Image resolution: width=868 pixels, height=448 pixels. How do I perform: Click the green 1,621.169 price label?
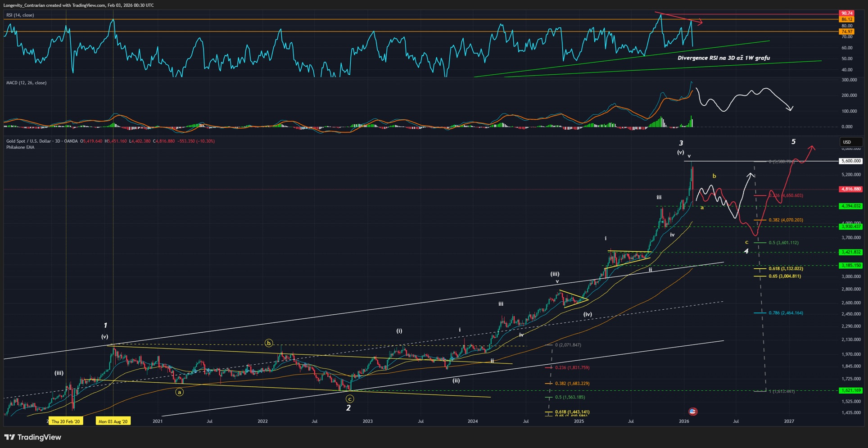click(850, 390)
